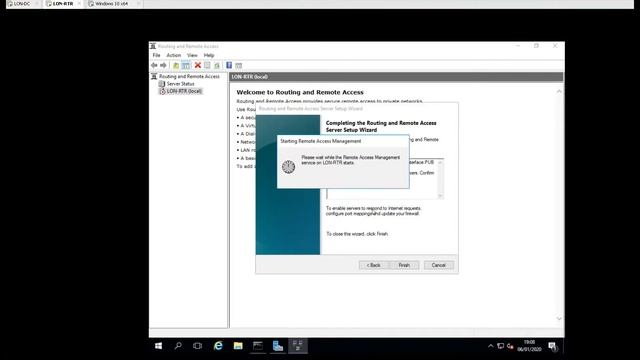Click the wizard summary box scroll-down arrow
This screenshot has height=360, width=640.
[x=440, y=196]
